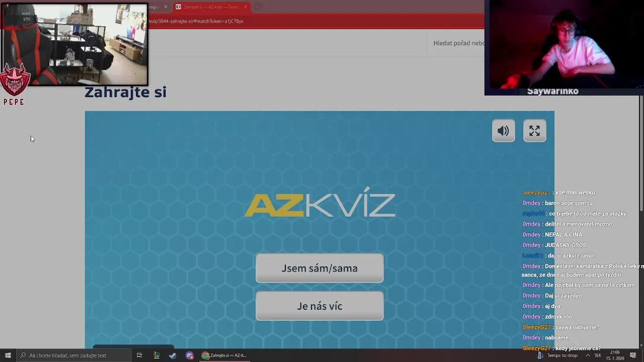The width and height of the screenshot is (644, 362).
Task: Click the chat message "Daj si za jeden"
Action: [563, 296]
